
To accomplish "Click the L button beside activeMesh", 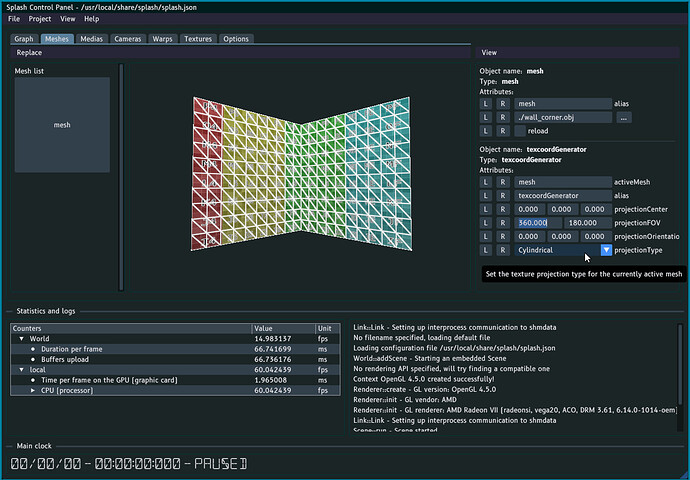I will pos(486,182).
